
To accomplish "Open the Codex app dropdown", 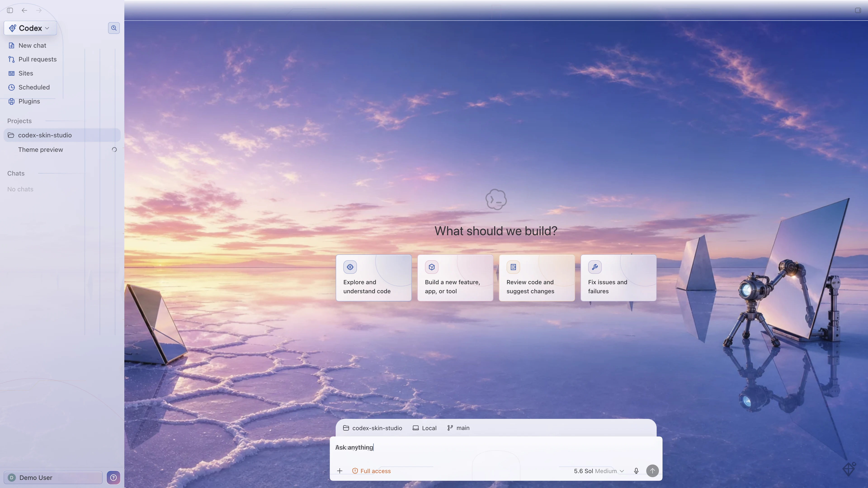I will [x=30, y=28].
